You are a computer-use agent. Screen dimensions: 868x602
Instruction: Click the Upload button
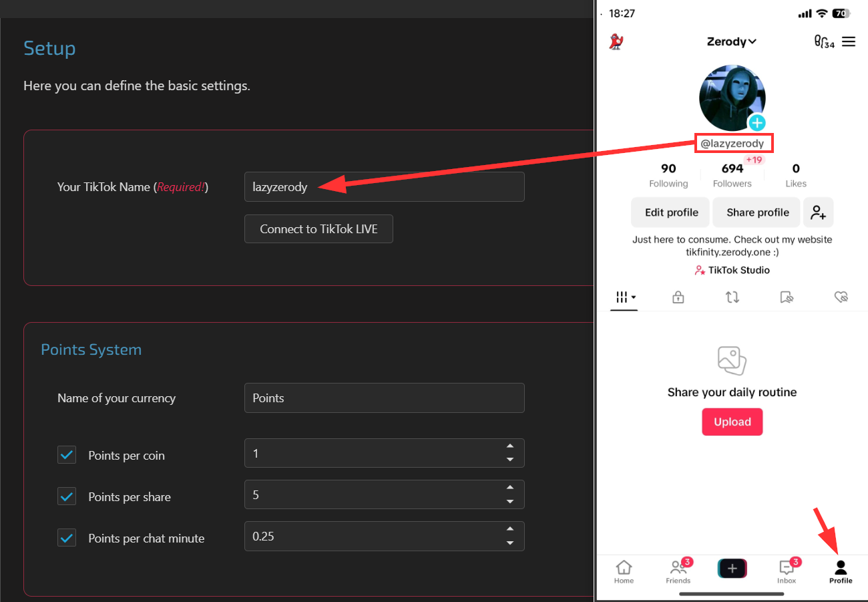pos(732,422)
